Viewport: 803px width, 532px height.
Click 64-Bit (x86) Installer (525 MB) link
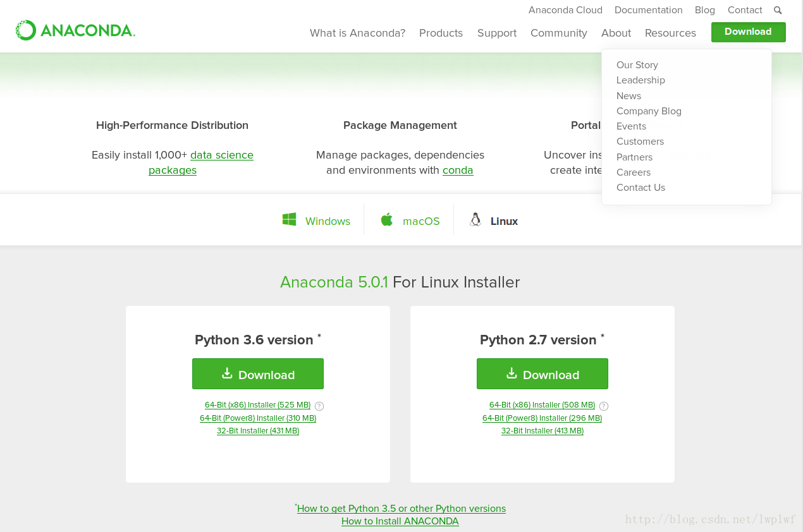pos(257,405)
